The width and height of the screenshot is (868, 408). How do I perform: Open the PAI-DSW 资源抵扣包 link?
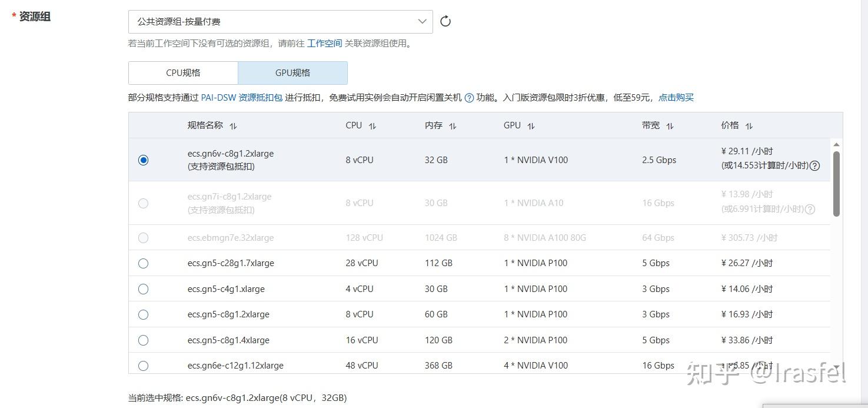point(241,98)
